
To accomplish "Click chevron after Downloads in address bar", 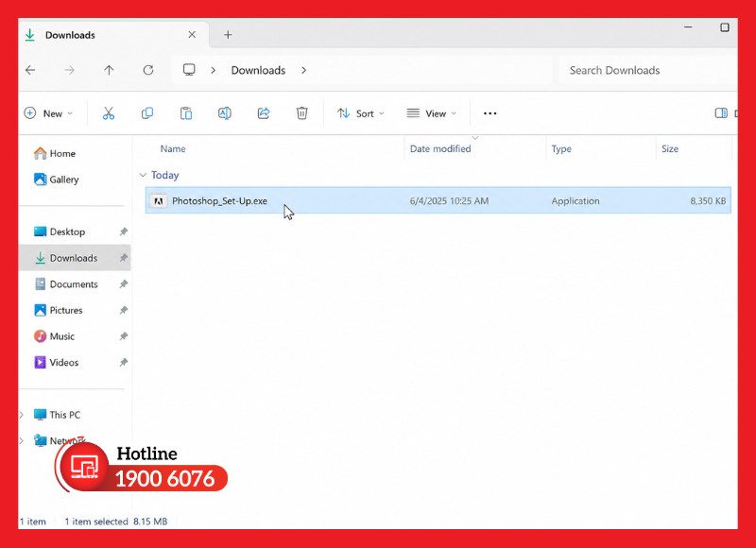I will pyautogui.click(x=303, y=70).
